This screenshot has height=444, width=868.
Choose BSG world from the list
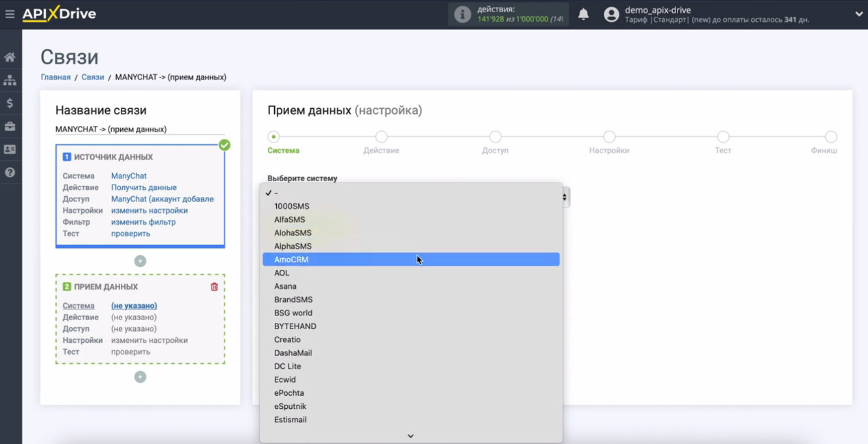[411, 313]
